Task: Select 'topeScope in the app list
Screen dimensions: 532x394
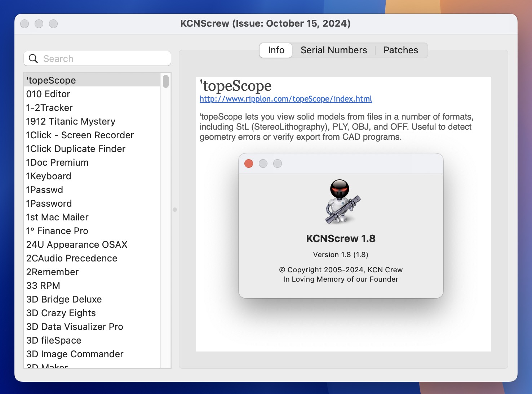Action: [x=92, y=80]
